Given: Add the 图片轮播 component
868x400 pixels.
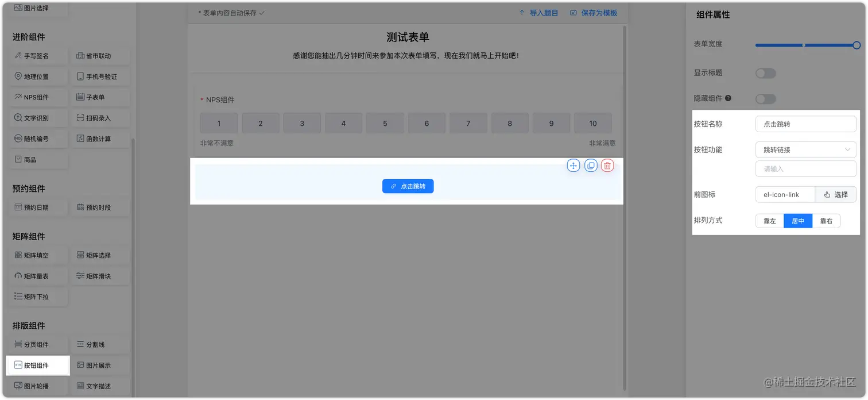Looking at the screenshot, I should (37, 386).
